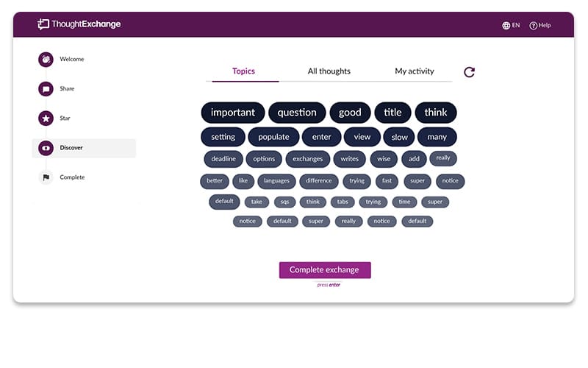Choose the "question" topic bubble
The height and width of the screenshot is (368, 588).
297,113
